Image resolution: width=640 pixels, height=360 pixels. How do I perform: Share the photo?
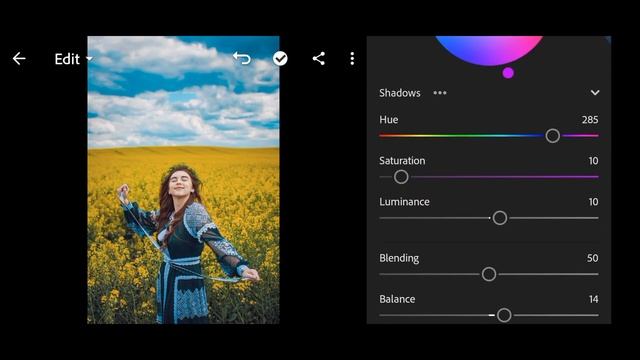[x=319, y=58]
